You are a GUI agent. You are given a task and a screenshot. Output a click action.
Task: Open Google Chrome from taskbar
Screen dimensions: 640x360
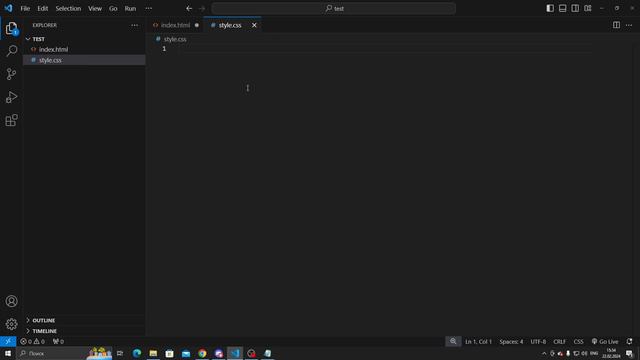tap(202, 353)
